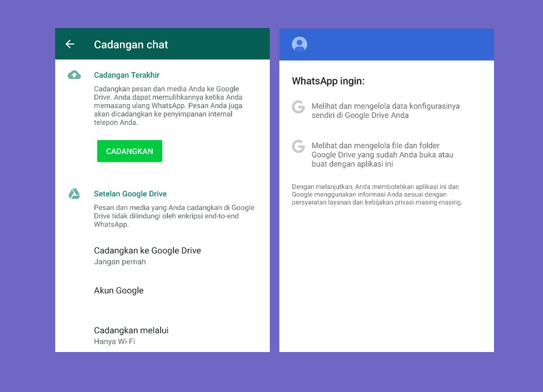Screen dimensions: 543x392
Task: Open the Akun Google setting
Action: [x=162, y=290]
